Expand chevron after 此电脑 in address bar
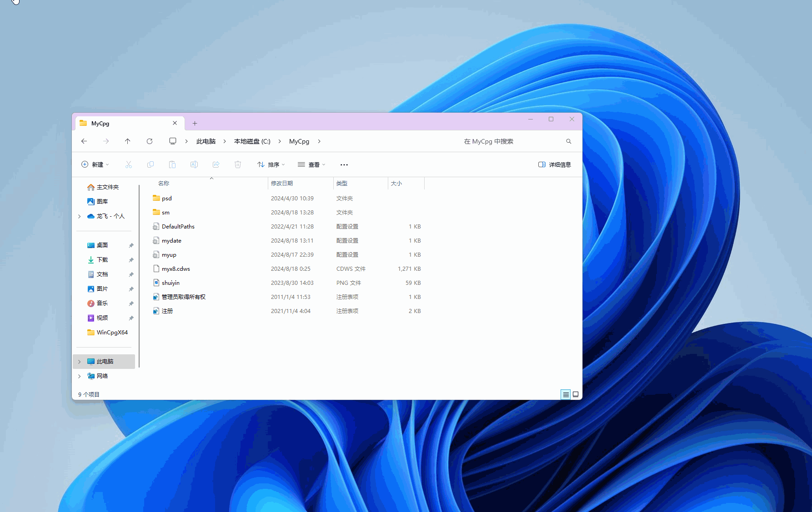 pos(225,141)
